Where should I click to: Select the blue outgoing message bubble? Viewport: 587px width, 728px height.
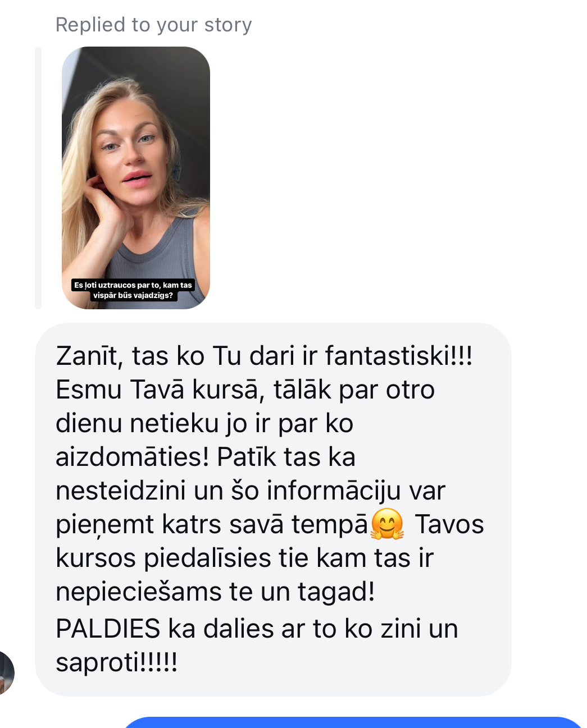pos(353,722)
